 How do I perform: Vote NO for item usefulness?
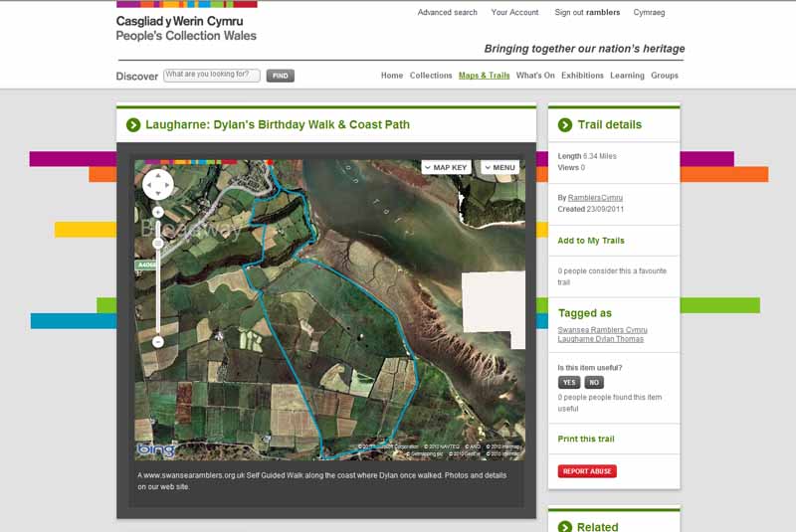coord(594,382)
